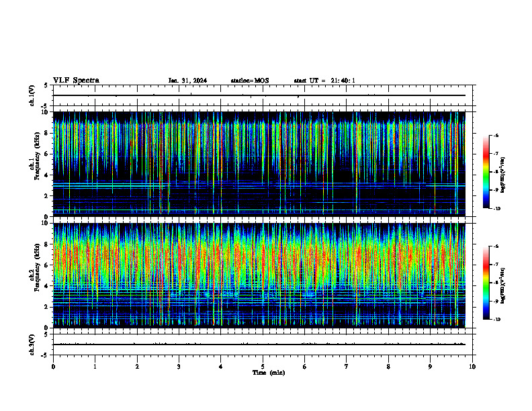Click time axis tick label "5"
The image size is (532, 411).
(263, 367)
